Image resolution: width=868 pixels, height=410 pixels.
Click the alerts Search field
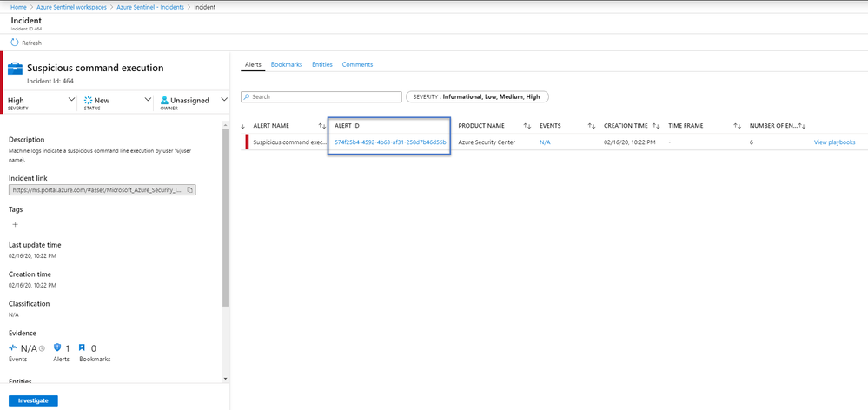(321, 96)
